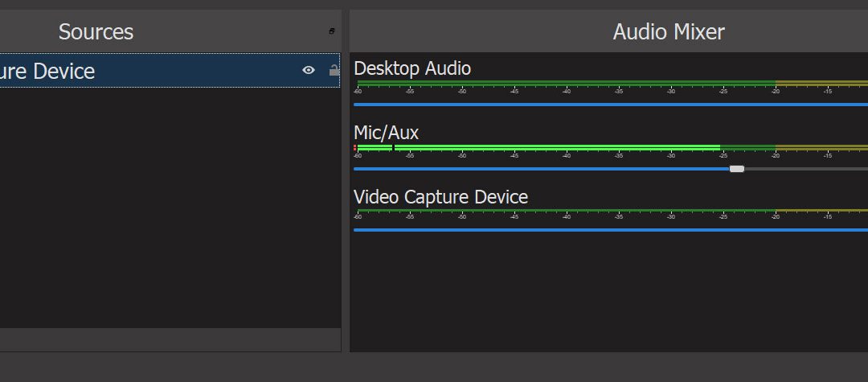The height and width of the screenshot is (382, 868).
Task: Select the Mic/Aux channel label
Action: coord(386,133)
